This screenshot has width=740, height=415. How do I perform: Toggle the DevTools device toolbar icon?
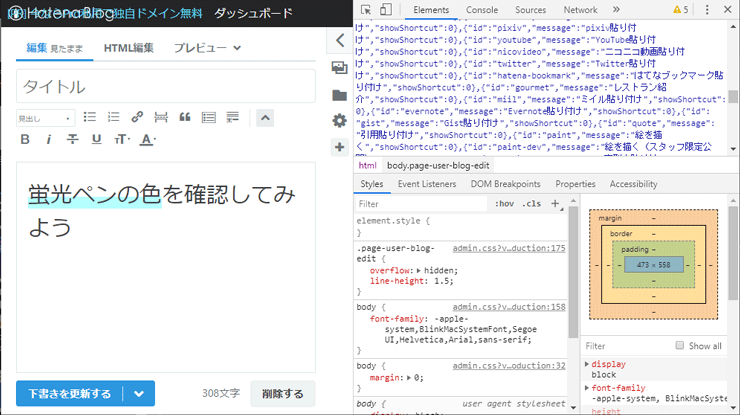[386, 9]
